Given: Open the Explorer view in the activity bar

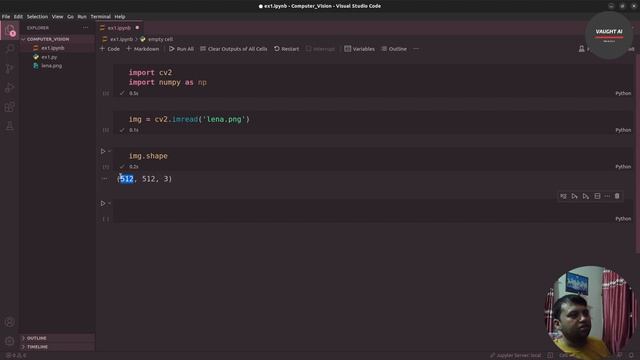Looking at the screenshot, I should point(10,30).
